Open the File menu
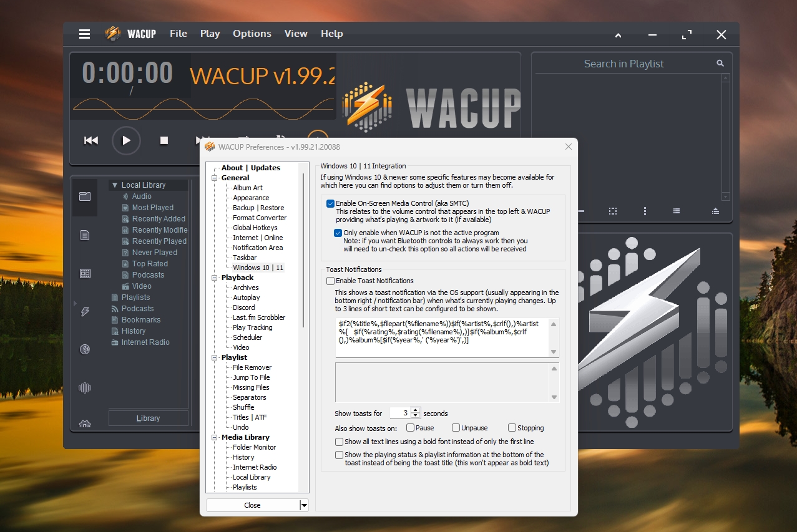The height and width of the screenshot is (532, 797). [178, 34]
